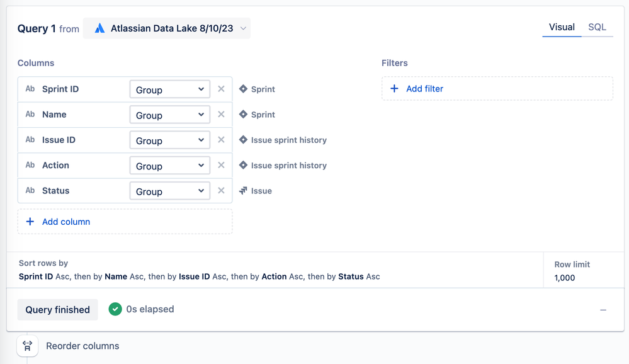
Task: Remove the Action column
Action: [221, 165]
